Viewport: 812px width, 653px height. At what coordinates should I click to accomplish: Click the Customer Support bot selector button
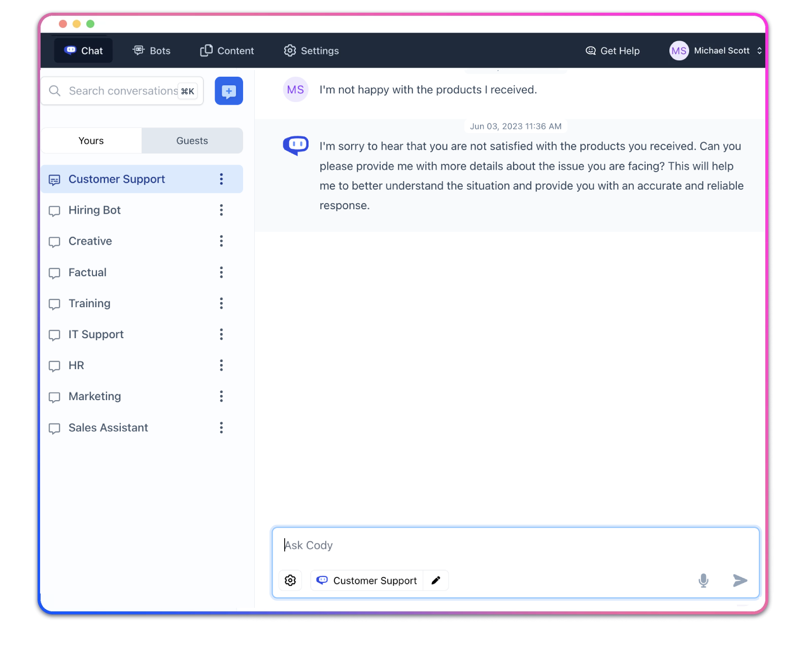pyautogui.click(x=367, y=580)
